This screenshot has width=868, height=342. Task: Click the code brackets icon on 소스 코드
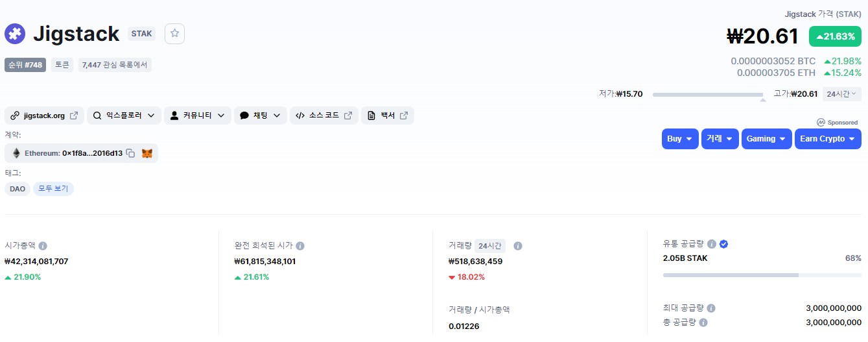[300, 116]
